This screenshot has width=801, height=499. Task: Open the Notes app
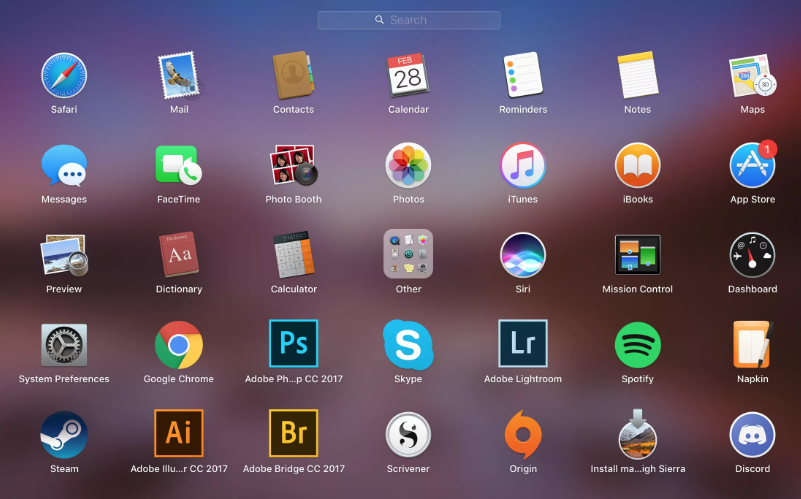pos(638,76)
